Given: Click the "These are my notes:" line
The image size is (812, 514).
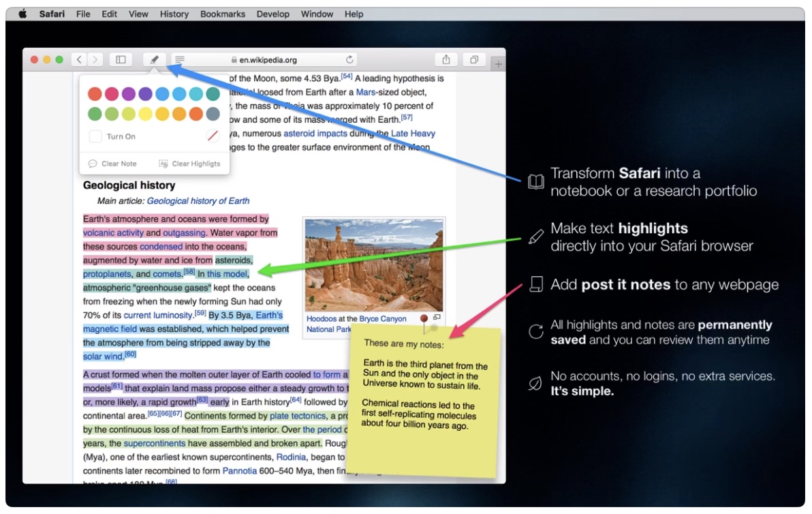Looking at the screenshot, I should coord(404,344).
